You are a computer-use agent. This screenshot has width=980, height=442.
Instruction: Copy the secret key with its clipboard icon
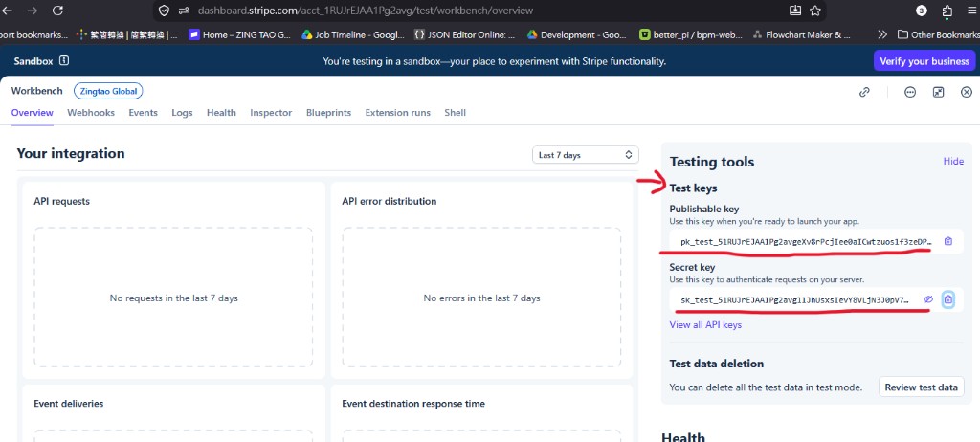coord(948,300)
